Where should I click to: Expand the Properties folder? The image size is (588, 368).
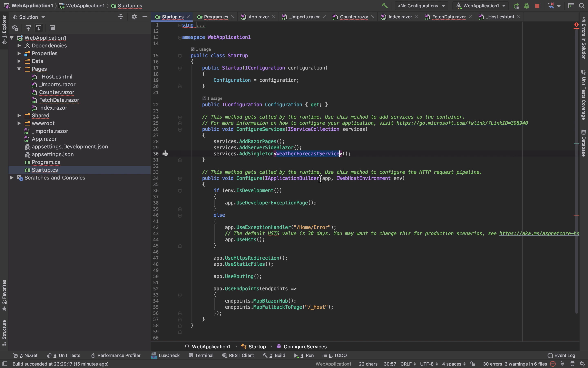(19, 53)
